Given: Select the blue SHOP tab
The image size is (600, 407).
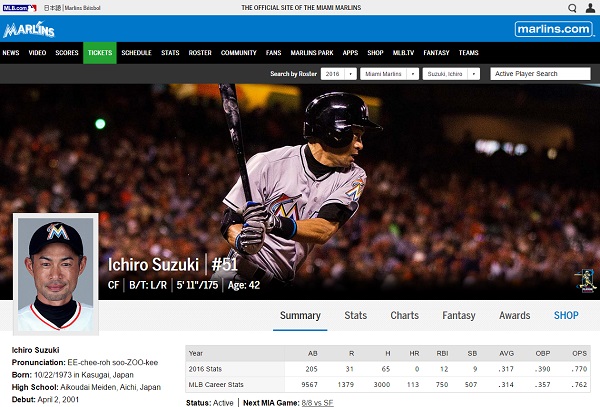Looking at the screenshot, I should [566, 316].
